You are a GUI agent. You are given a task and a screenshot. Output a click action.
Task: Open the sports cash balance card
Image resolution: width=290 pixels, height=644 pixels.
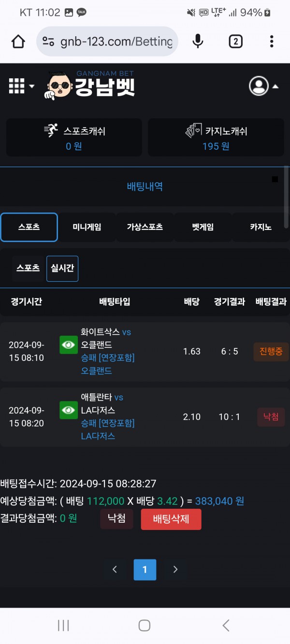(74, 138)
